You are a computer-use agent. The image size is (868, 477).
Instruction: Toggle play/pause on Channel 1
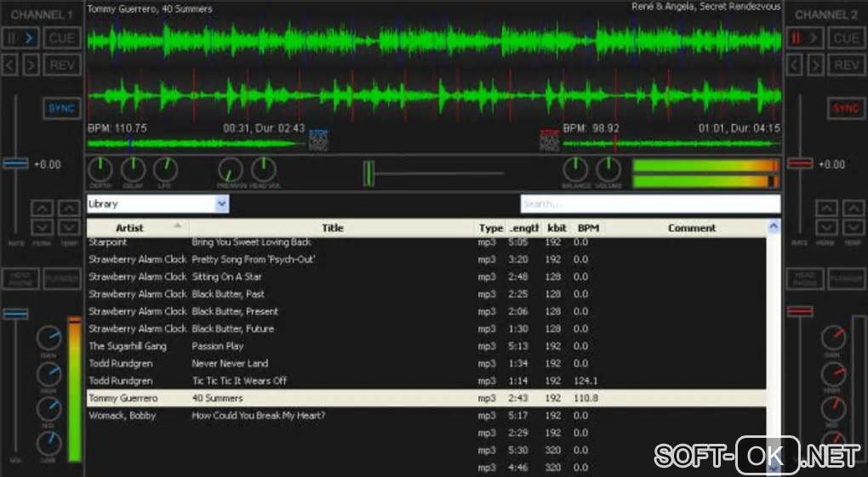[x=20, y=38]
